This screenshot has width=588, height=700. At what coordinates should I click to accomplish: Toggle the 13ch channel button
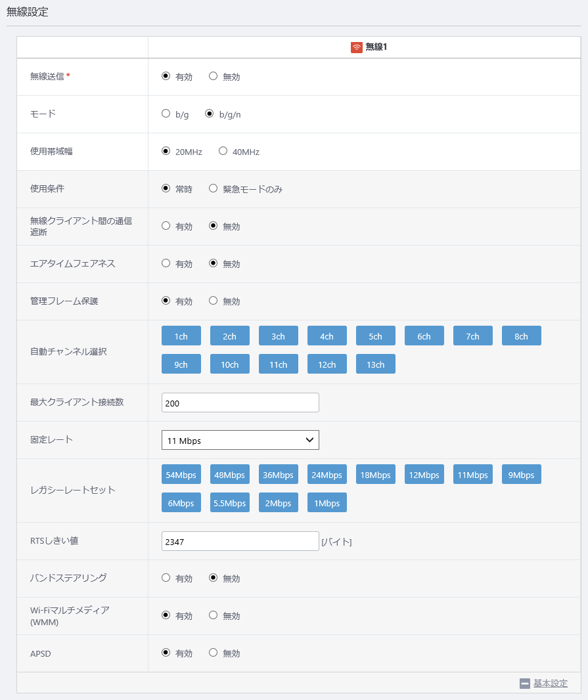click(376, 364)
